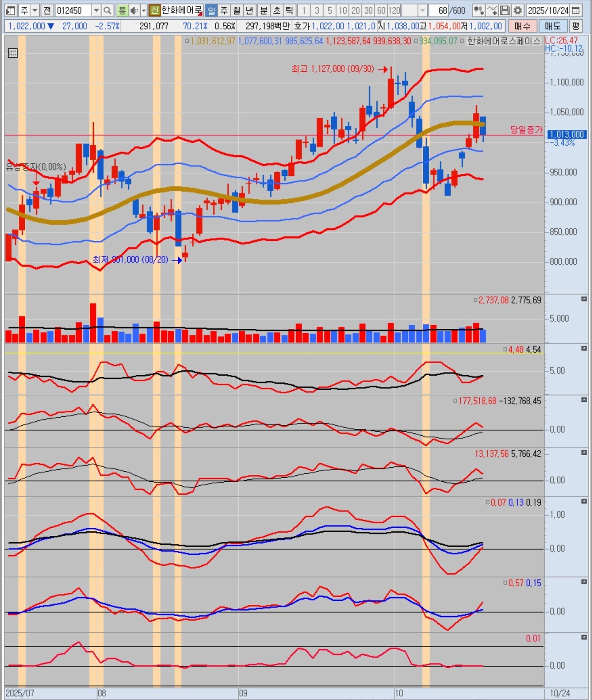Select interval preset 3
592x700 pixels.
(317, 10)
